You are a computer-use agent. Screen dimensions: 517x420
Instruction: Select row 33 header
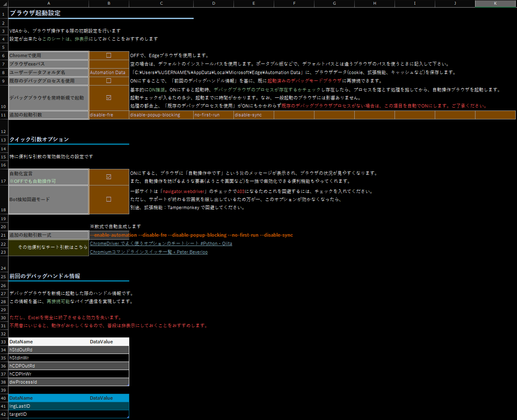[4, 342]
